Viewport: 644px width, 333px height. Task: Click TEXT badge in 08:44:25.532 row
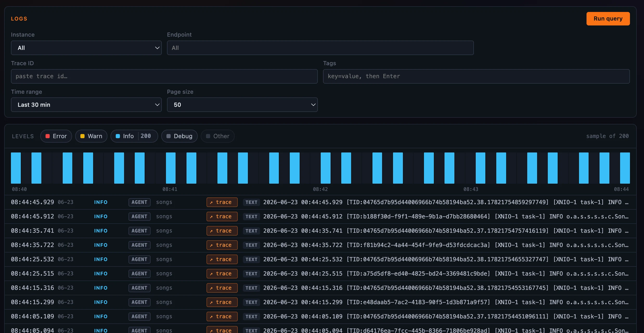click(251, 259)
